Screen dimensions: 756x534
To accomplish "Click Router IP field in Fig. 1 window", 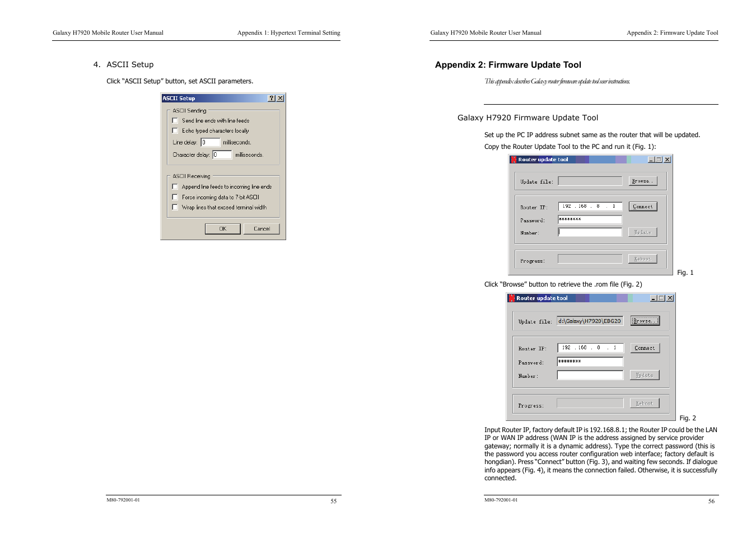I will coord(590,207).
